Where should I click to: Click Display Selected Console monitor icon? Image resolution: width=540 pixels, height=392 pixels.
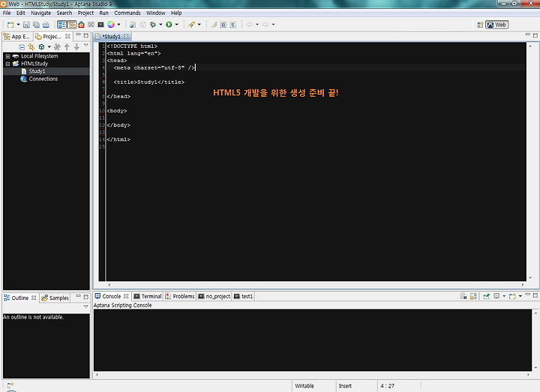coord(496,296)
